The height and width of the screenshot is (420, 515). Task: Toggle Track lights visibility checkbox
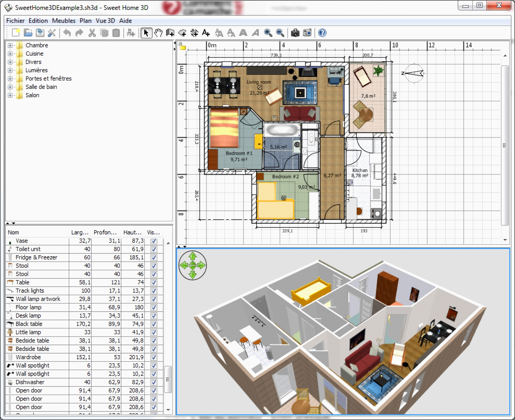click(x=154, y=291)
